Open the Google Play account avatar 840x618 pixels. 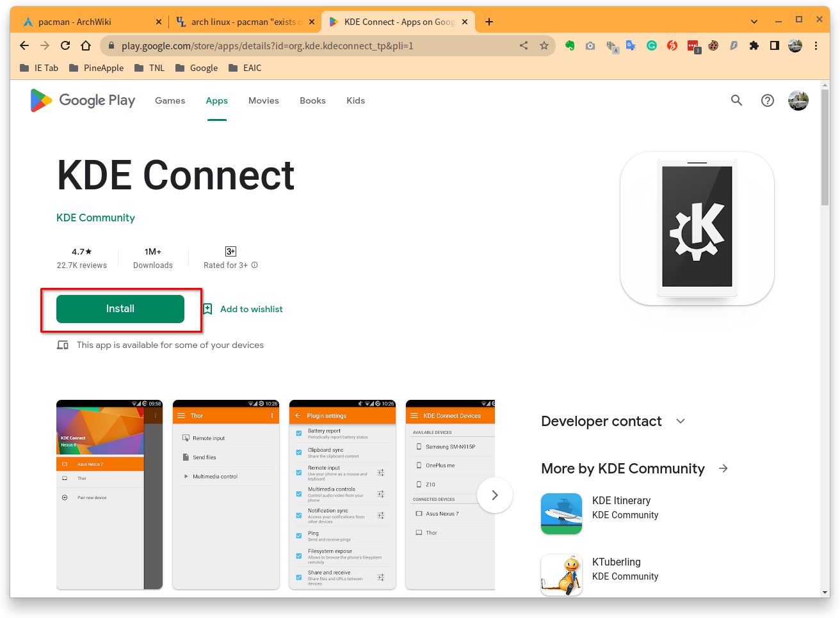point(798,100)
